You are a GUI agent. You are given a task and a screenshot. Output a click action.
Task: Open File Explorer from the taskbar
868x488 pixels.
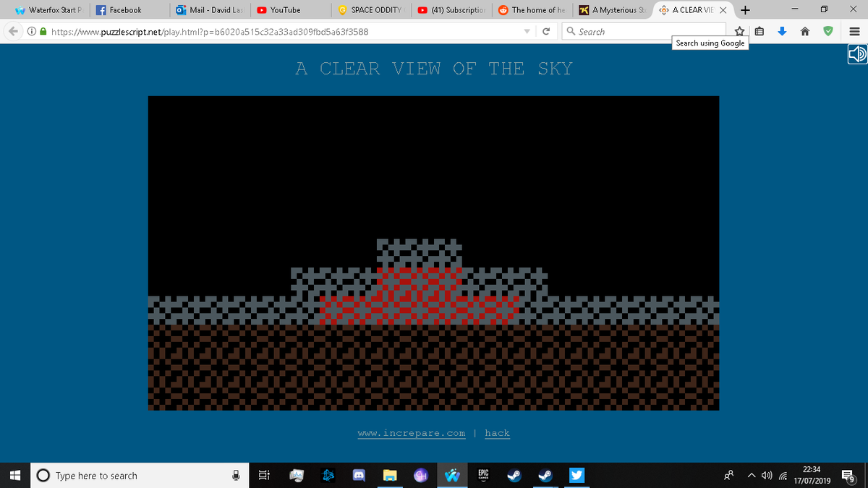(391, 476)
